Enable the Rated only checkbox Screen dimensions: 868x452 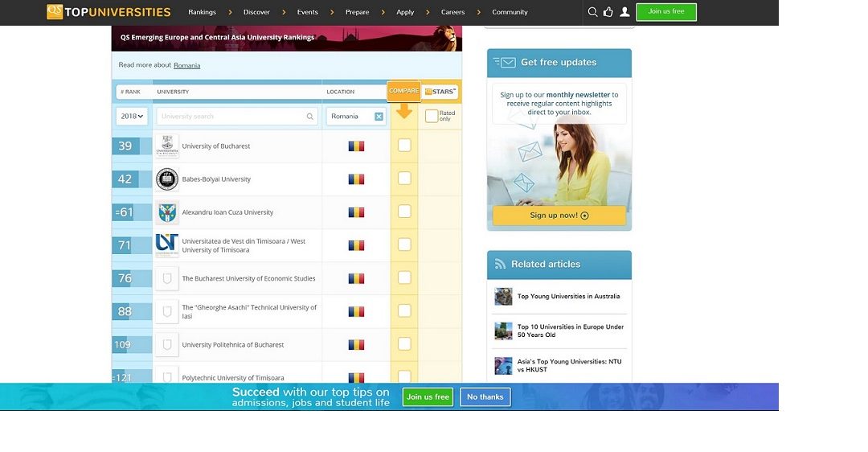432,116
